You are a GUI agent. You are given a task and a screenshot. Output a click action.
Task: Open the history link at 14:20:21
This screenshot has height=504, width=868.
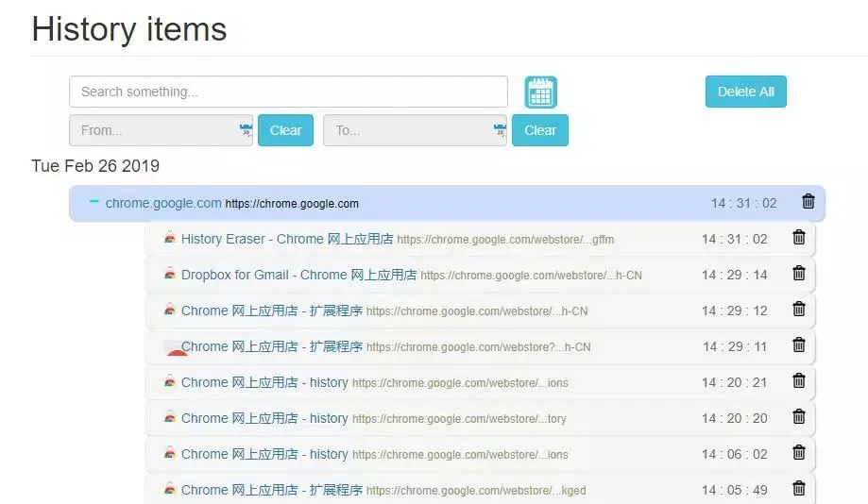point(264,383)
